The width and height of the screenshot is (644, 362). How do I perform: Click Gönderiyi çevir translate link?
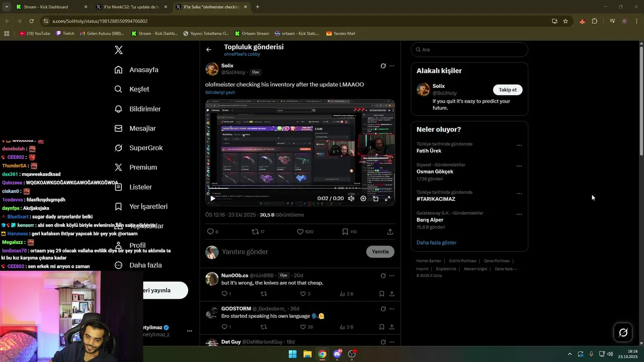[220, 93]
